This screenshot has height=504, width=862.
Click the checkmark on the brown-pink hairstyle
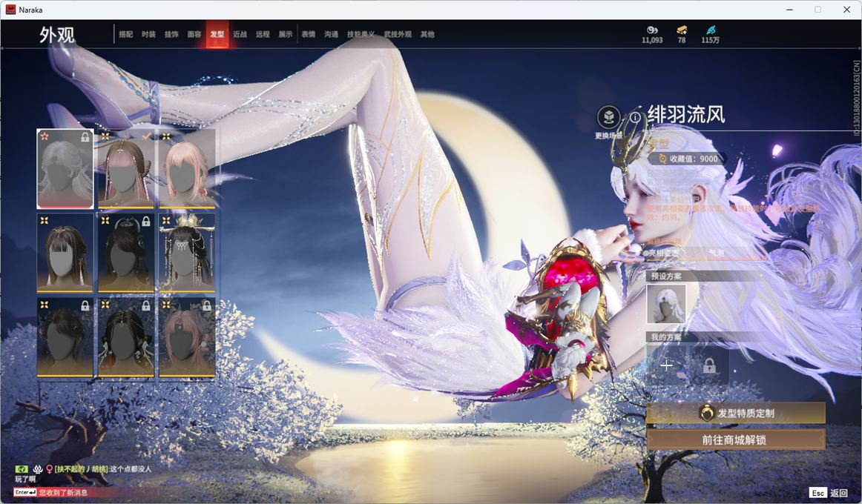(146, 136)
